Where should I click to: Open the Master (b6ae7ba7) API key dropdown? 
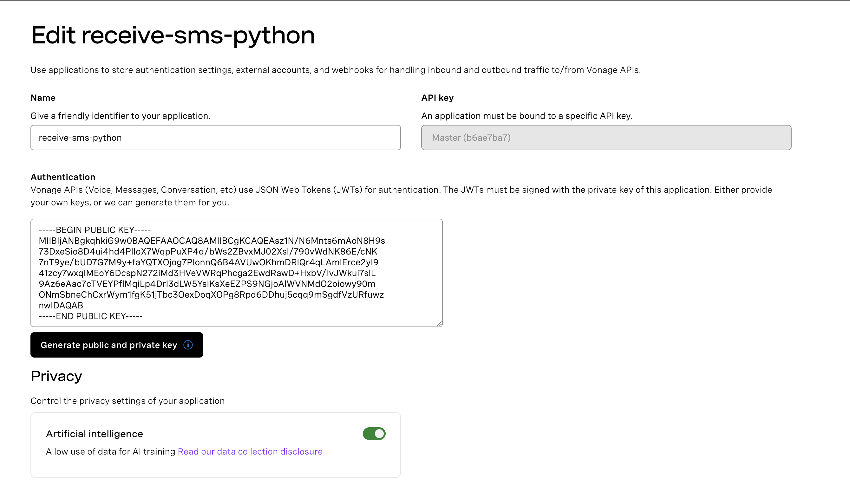click(x=606, y=138)
